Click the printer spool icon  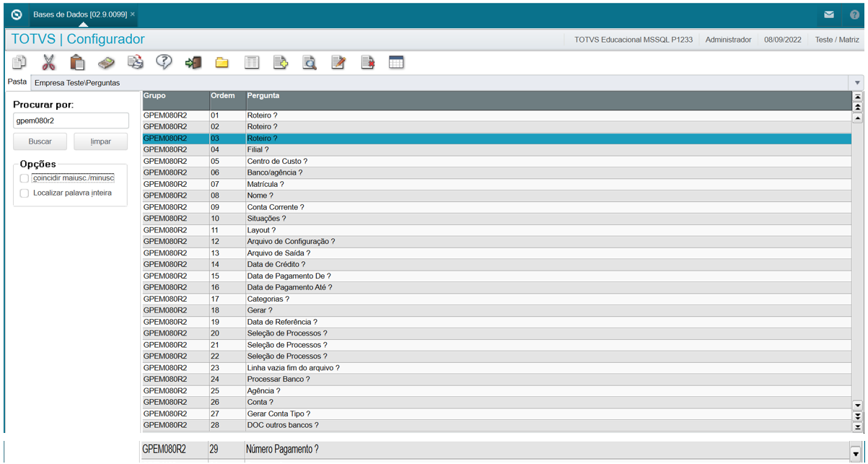coord(135,63)
